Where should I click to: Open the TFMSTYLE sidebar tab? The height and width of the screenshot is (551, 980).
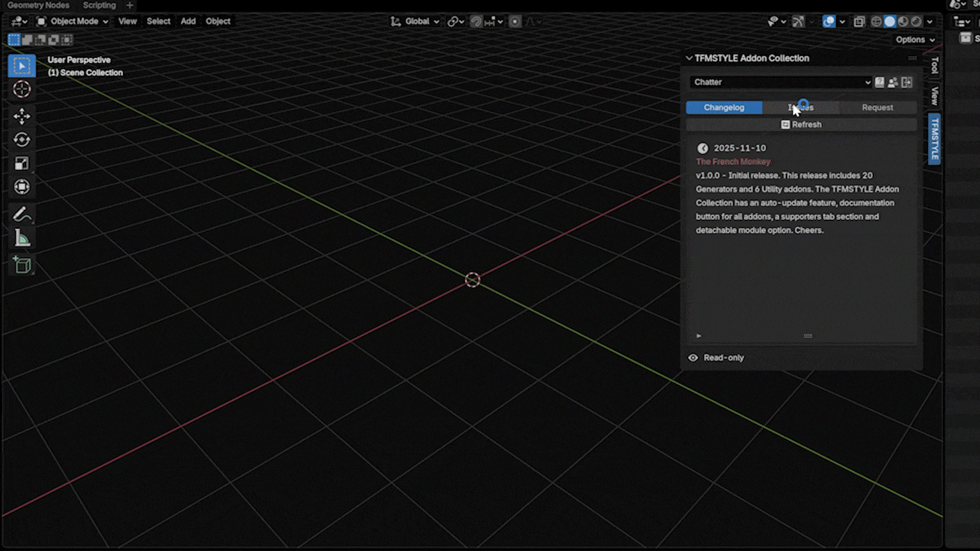(935, 138)
